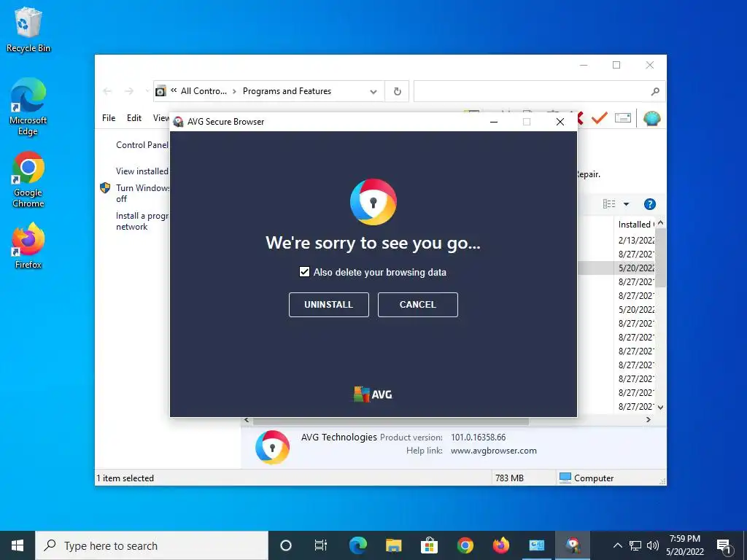Open Task View on the taskbar

click(x=321, y=545)
